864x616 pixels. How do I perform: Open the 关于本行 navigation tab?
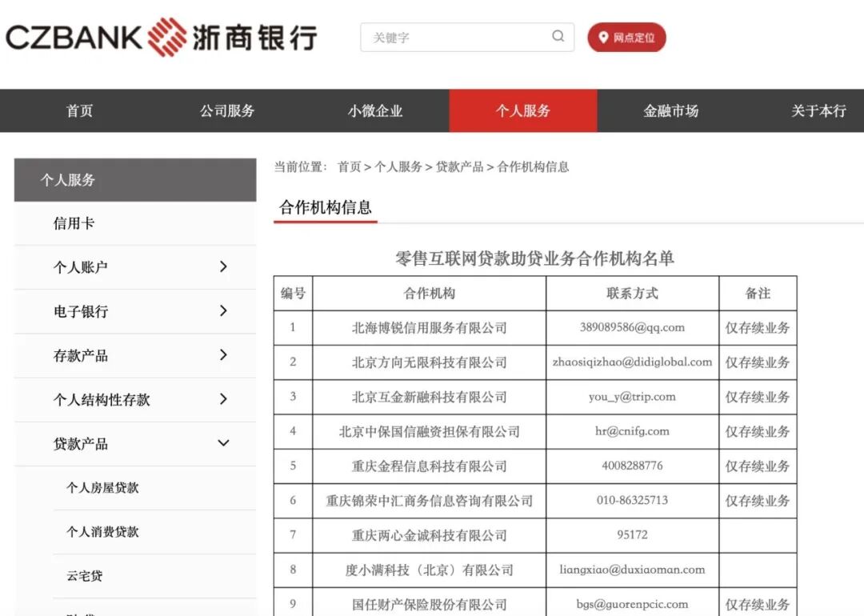[x=818, y=110]
